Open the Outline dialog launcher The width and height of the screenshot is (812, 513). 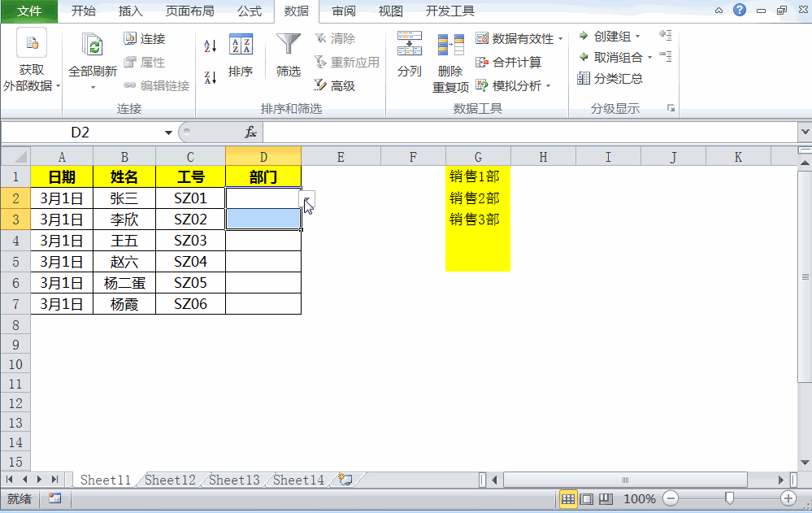point(671,108)
